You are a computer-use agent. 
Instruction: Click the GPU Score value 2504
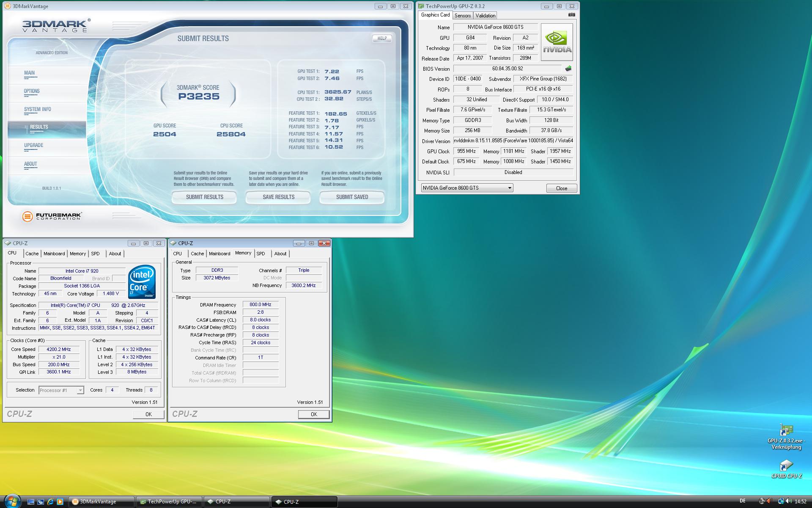pyautogui.click(x=165, y=134)
